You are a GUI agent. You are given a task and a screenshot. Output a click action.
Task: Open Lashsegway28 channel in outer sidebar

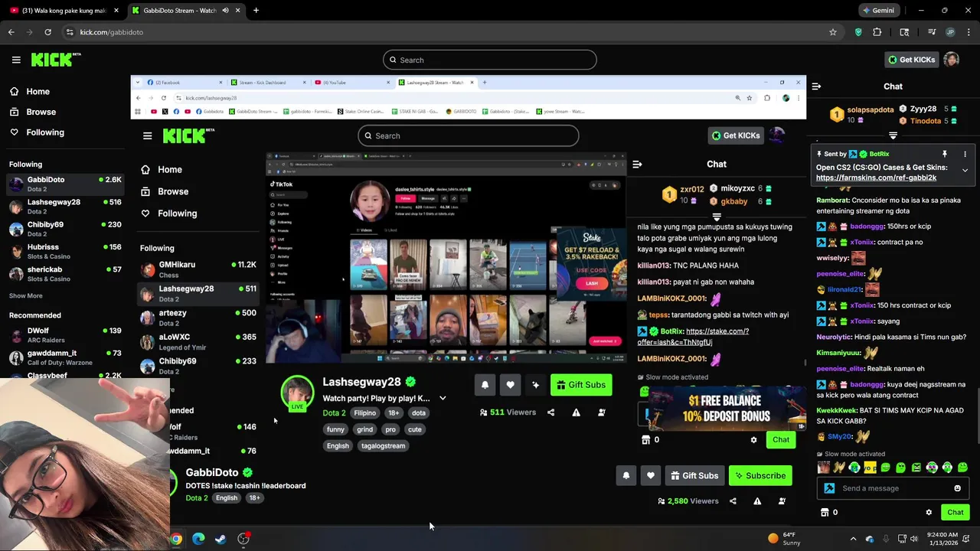pos(65,207)
